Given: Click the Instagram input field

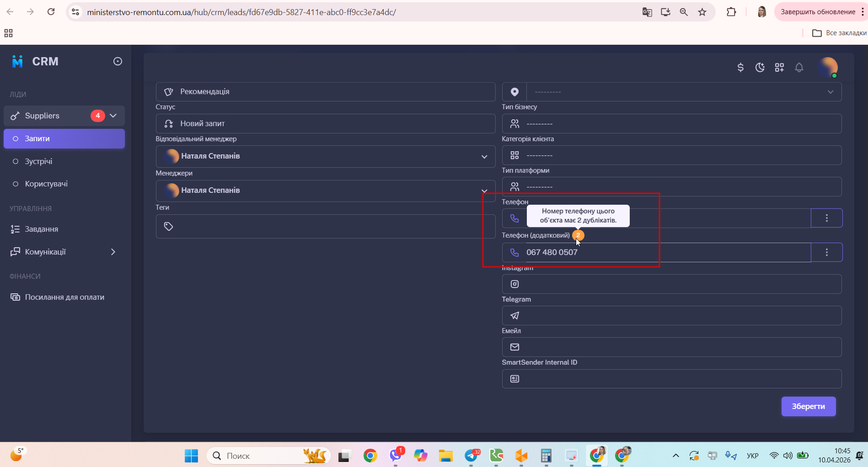Looking at the screenshot, I should click(x=672, y=284).
